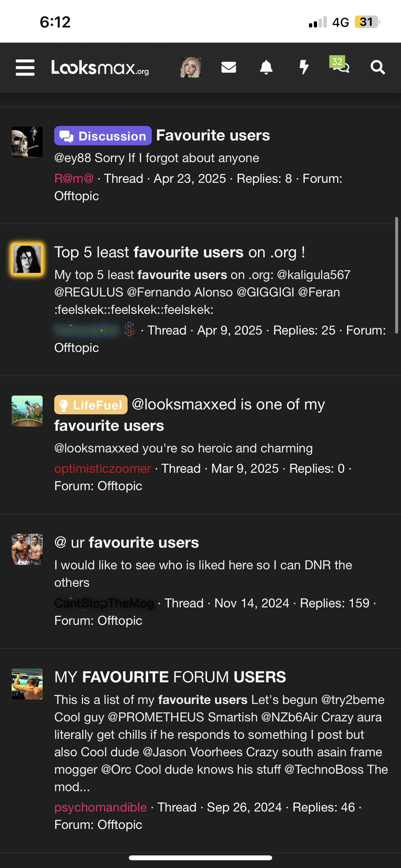Visit psychomandible's profile link

100,807
